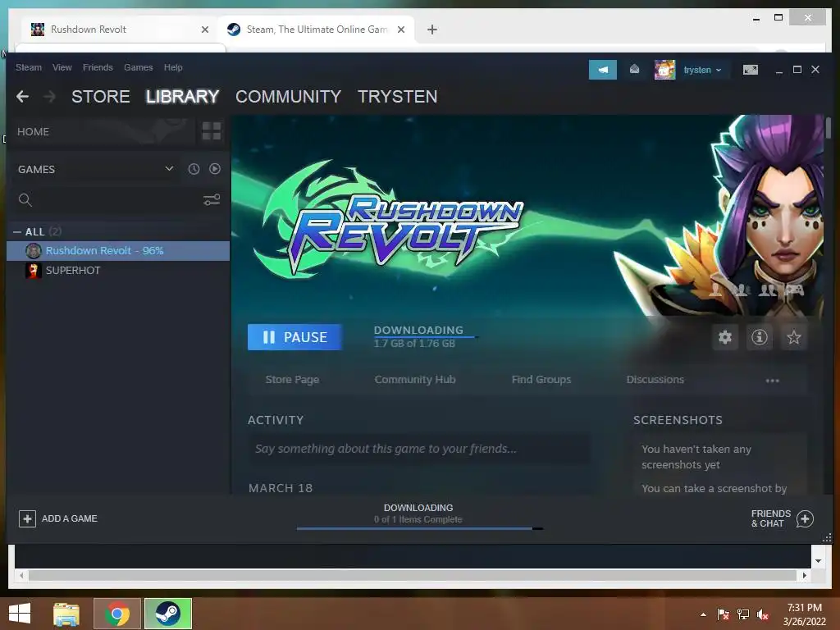
Task: Close the Steam, The Ultimate Online Gam browser tab
Action: [400, 30]
